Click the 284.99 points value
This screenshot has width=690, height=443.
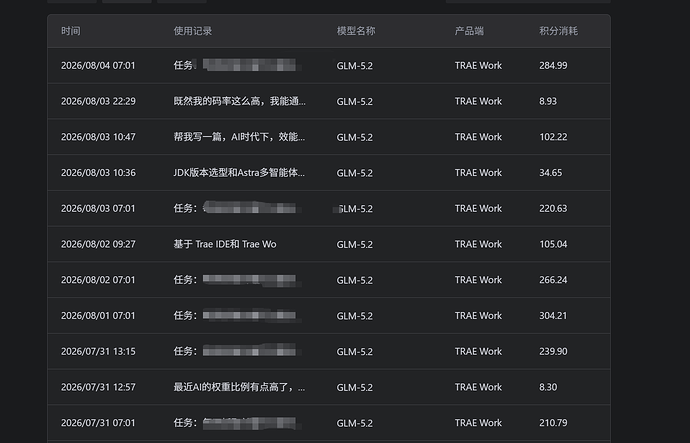pyautogui.click(x=553, y=66)
